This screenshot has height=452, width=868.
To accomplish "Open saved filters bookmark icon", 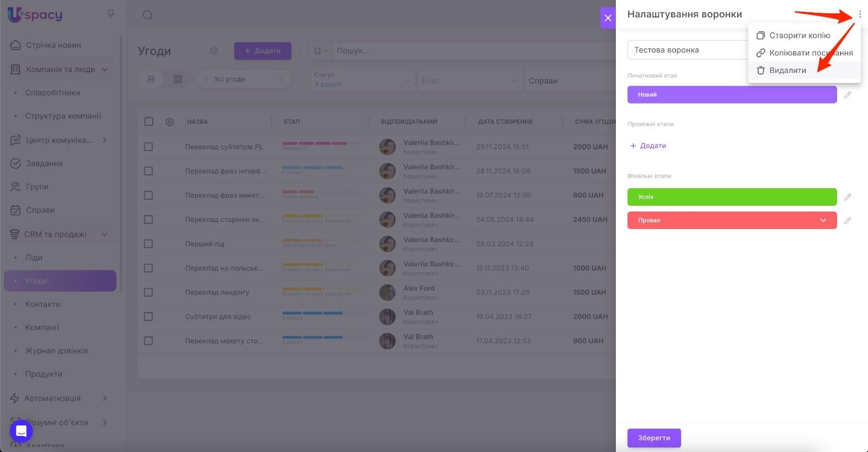I will (x=321, y=51).
